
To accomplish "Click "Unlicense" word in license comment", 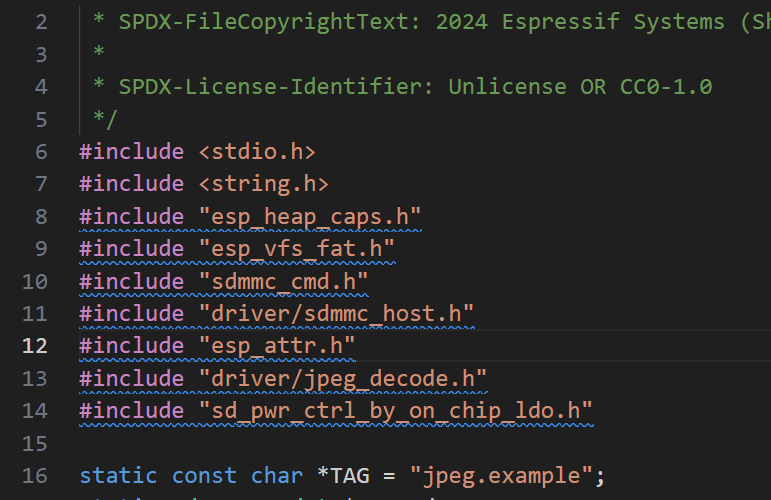I will [x=507, y=87].
